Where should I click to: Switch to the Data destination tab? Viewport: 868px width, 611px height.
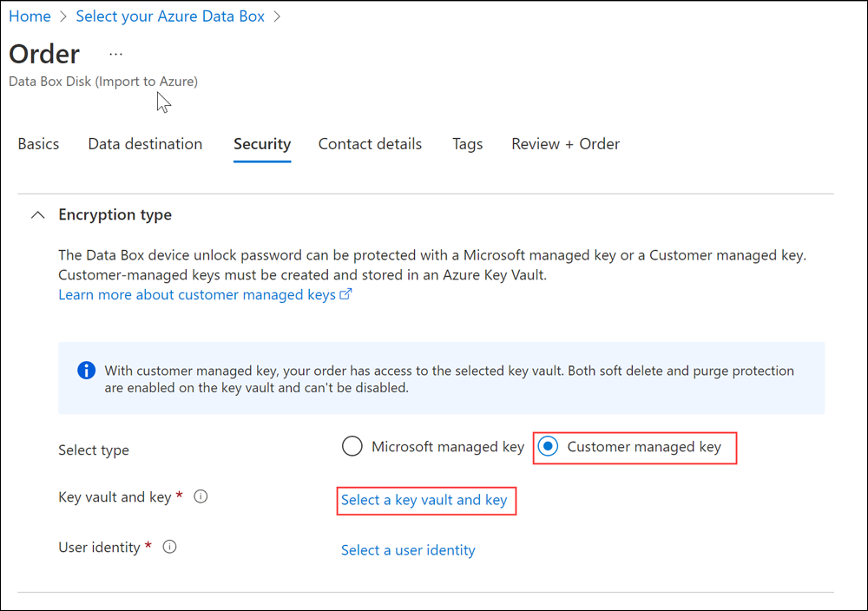point(145,144)
